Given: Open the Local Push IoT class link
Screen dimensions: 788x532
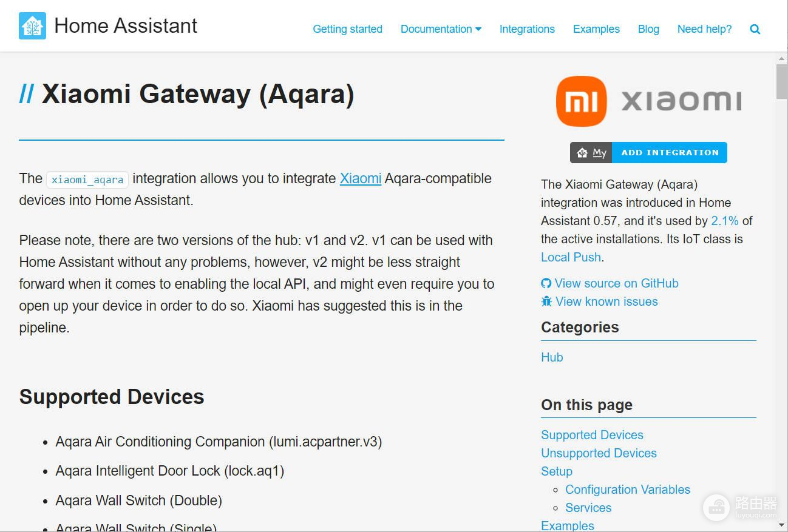Looking at the screenshot, I should click(x=571, y=257).
